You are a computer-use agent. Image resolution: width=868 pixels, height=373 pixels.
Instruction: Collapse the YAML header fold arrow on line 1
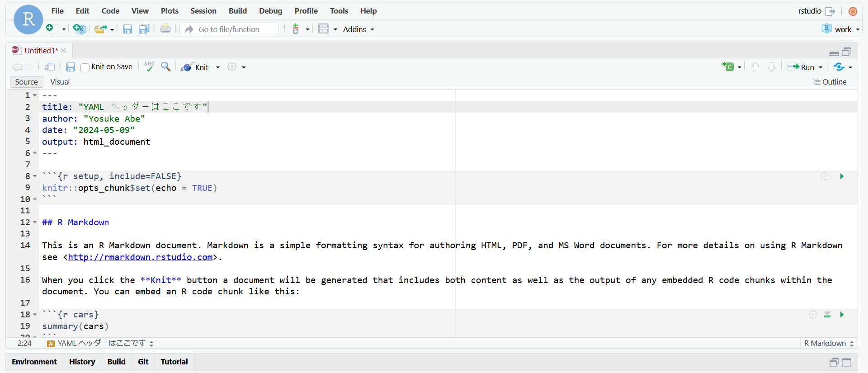35,95
